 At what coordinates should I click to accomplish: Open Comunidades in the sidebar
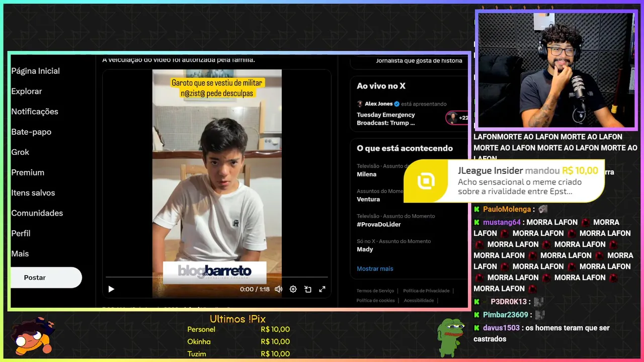pyautogui.click(x=37, y=213)
